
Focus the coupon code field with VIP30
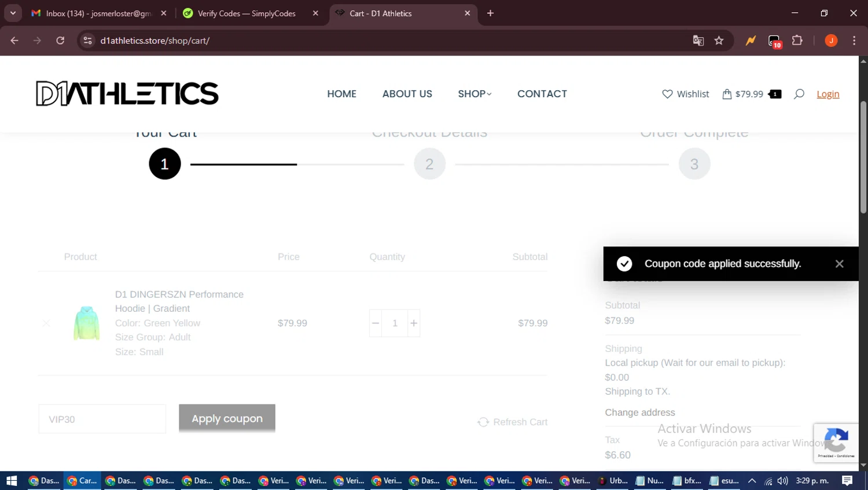pos(102,419)
